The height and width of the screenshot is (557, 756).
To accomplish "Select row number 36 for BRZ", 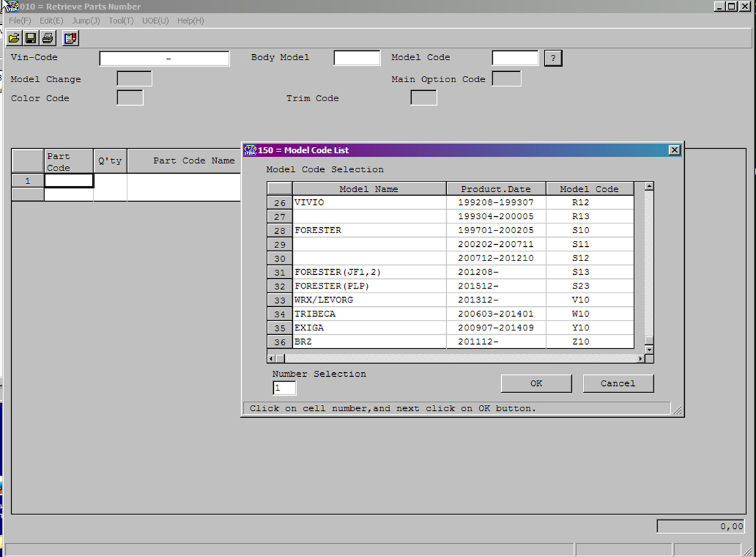I will pyautogui.click(x=280, y=342).
